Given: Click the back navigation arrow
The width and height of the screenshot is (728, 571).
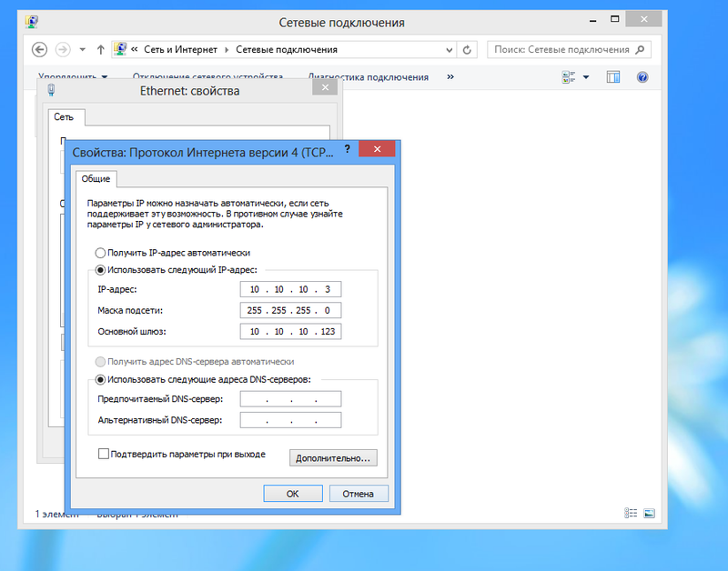Looking at the screenshot, I should pyautogui.click(x=41, y=49).
